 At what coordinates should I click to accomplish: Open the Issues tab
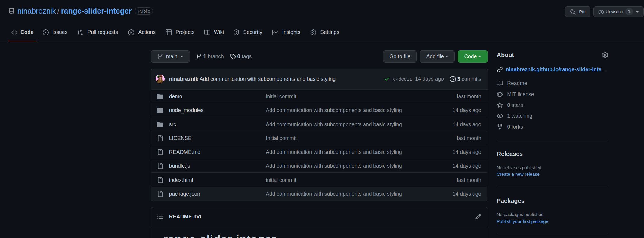(x=55, y=32)
